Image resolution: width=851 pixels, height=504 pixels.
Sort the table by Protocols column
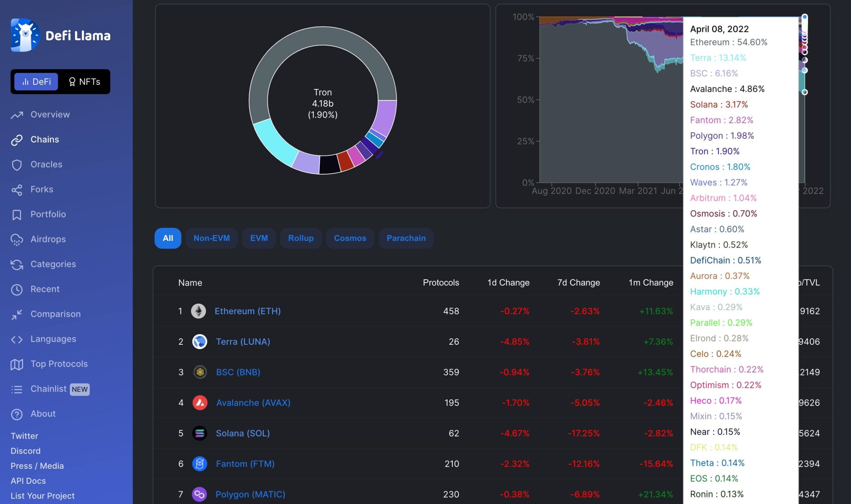[x=441, y=283]
